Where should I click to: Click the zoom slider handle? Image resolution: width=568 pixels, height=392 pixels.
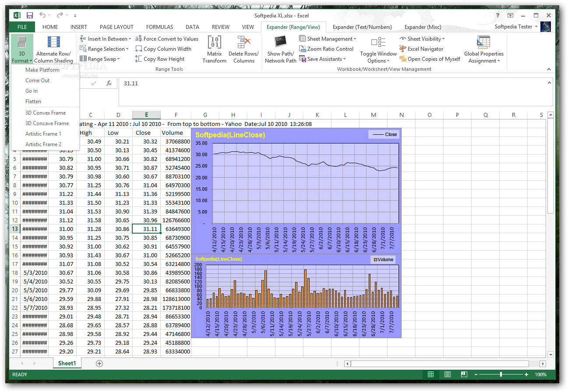(501, 374)
